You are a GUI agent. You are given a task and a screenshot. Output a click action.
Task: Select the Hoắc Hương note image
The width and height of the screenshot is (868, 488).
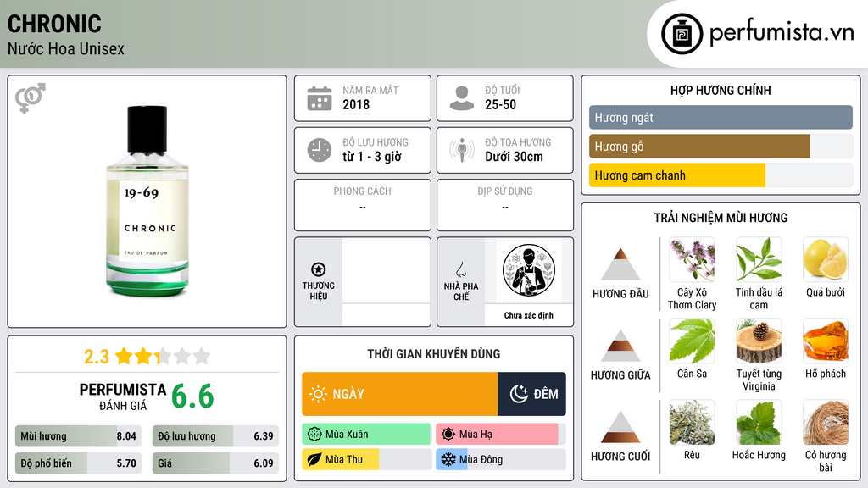(x=759, y=422)
